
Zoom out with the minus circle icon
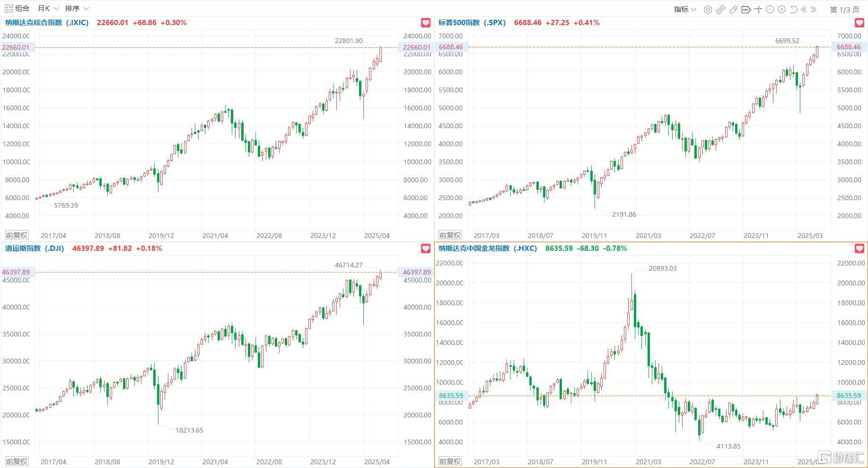tap(770, 9)
